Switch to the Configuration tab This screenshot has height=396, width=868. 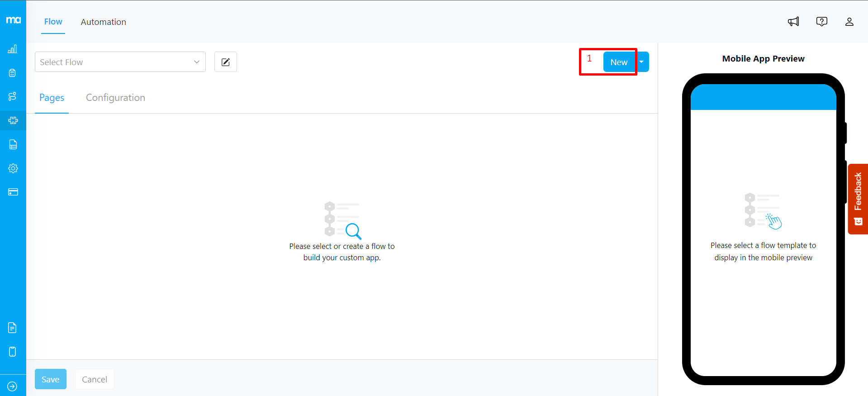click(x=115, y=98)
